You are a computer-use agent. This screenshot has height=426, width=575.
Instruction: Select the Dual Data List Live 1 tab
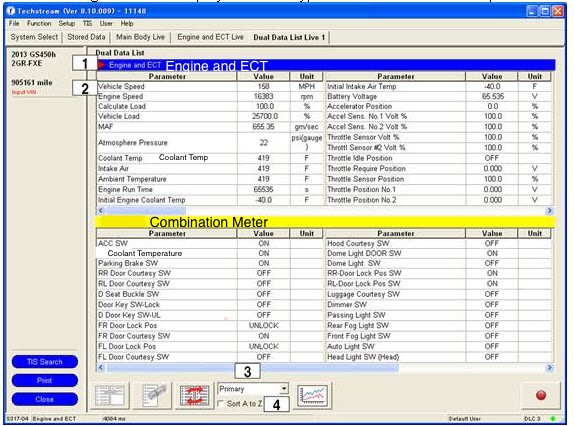tap(289, 37)
